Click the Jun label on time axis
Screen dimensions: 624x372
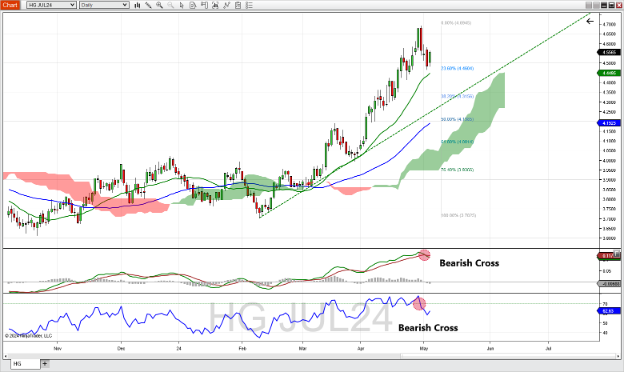[x=490, y=349]
